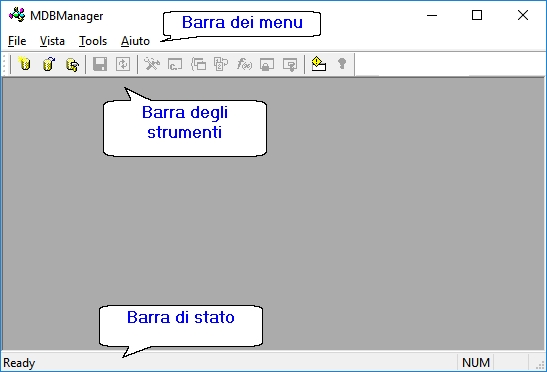Click the resize grip at window corner
Screen dimensions: 547x372
click(x=540, y=365)
